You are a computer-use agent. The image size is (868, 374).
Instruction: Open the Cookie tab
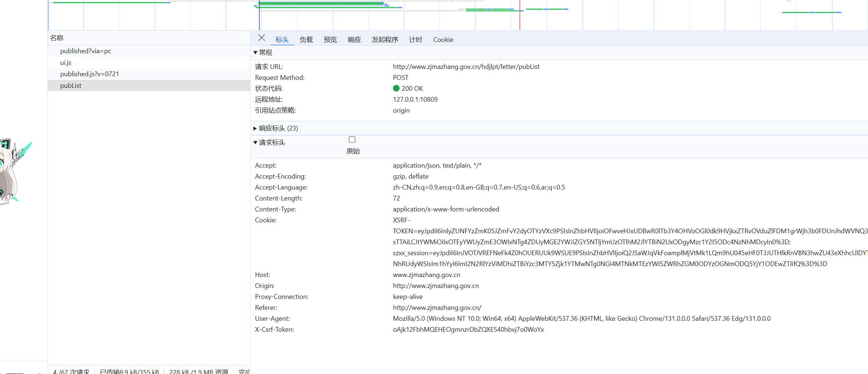click(443, 40)
